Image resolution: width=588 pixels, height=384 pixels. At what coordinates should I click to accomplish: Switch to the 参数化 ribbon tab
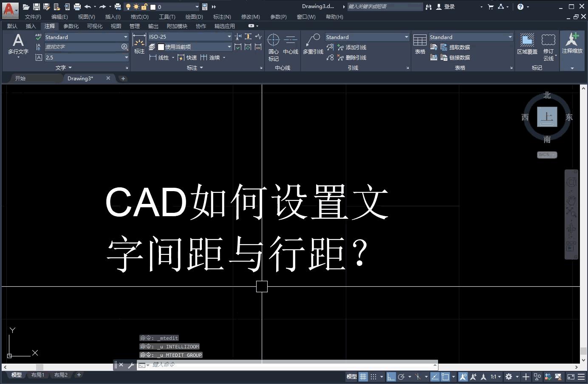71,26
